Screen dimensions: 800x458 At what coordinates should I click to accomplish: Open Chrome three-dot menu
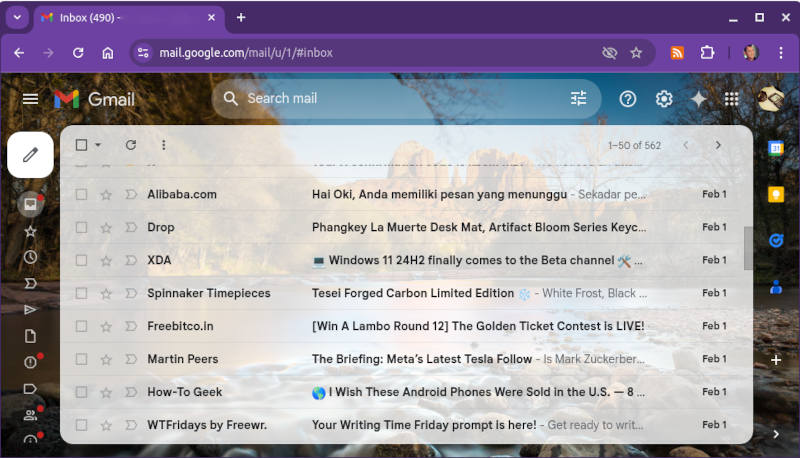(781, 53)
